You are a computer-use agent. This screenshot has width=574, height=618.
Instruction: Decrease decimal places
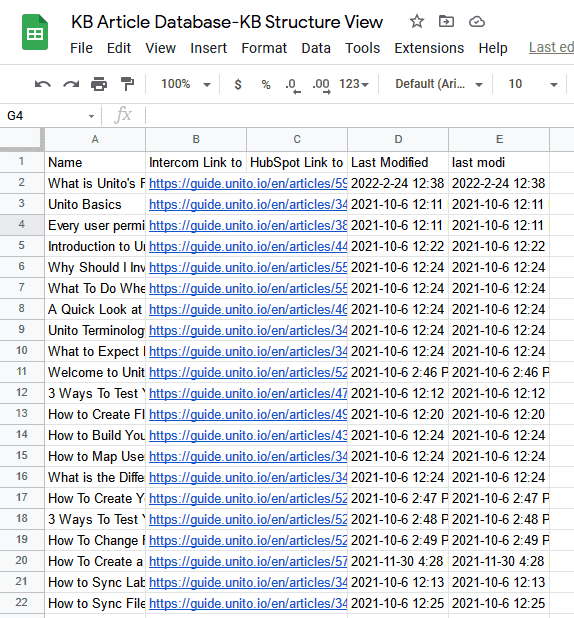[x=293, y=85]
